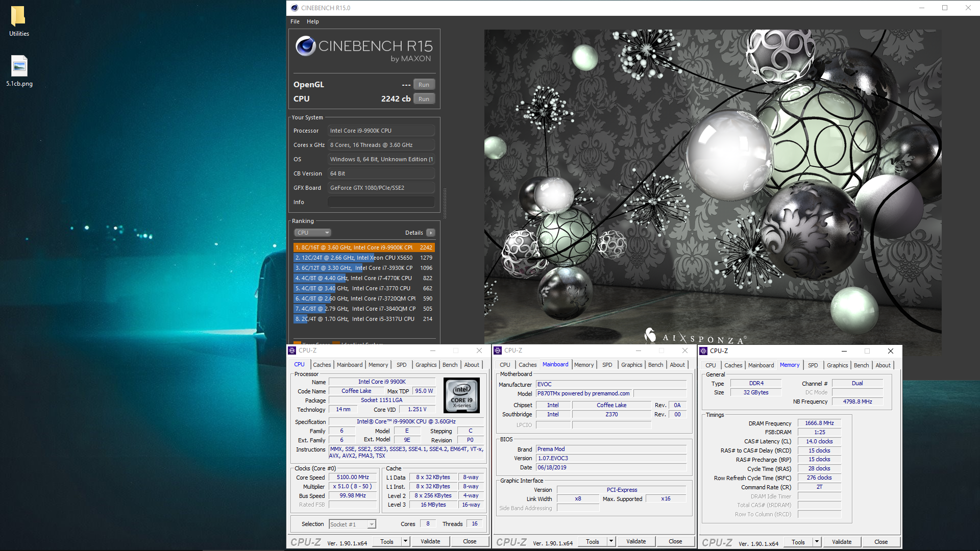Click Tools button in first CPU-Z window

click(x=387, y=542)
